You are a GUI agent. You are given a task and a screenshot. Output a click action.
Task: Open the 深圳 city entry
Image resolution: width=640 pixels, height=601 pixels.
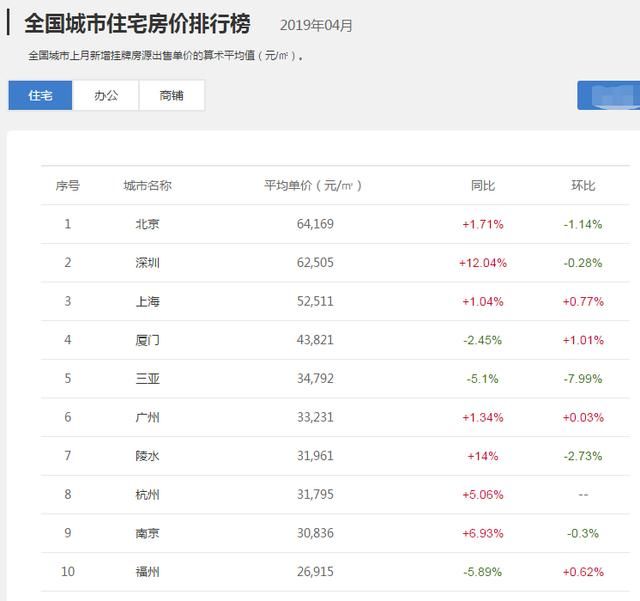[x=147, y=263]
